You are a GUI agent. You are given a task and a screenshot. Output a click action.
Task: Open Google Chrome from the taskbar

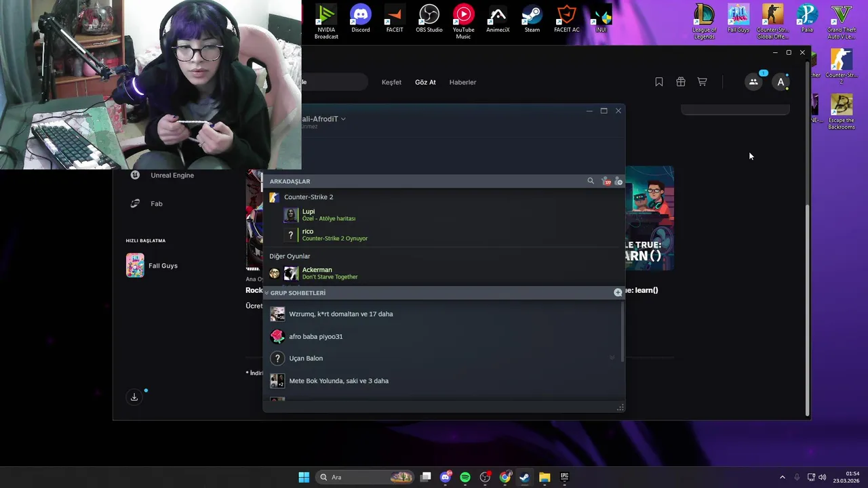(x=505, y=477)
